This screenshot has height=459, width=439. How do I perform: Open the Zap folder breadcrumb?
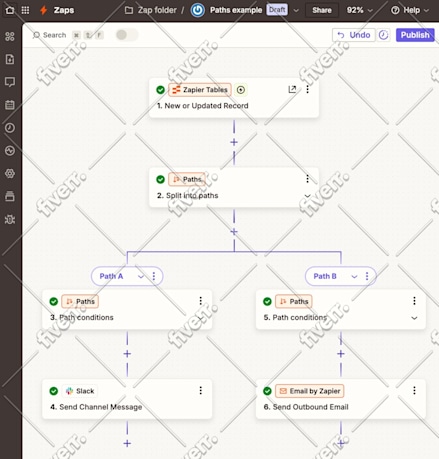point(151,10)
